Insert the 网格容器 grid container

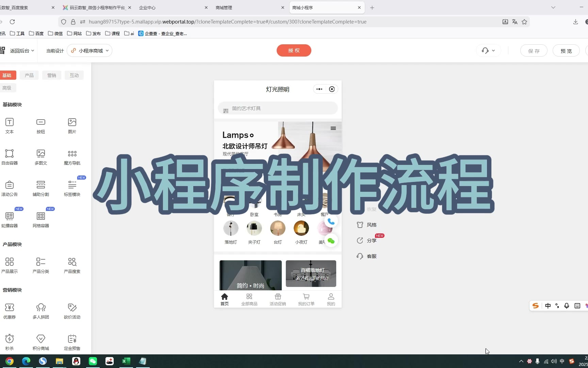pyautogui.click(x=41, y=220)
